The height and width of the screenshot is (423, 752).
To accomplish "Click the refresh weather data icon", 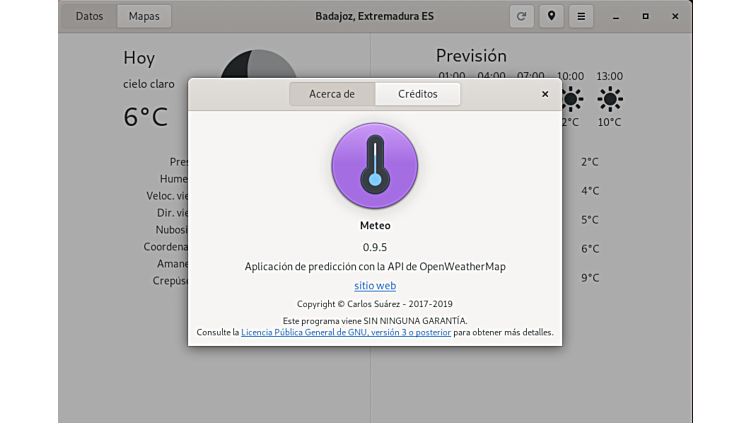I will click(x=521, y=16).
